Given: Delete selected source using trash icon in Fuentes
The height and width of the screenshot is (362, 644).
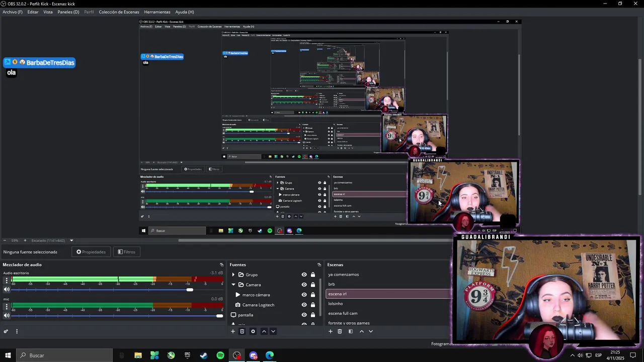Looking at the screenshot, I should (x=242, y=331).
